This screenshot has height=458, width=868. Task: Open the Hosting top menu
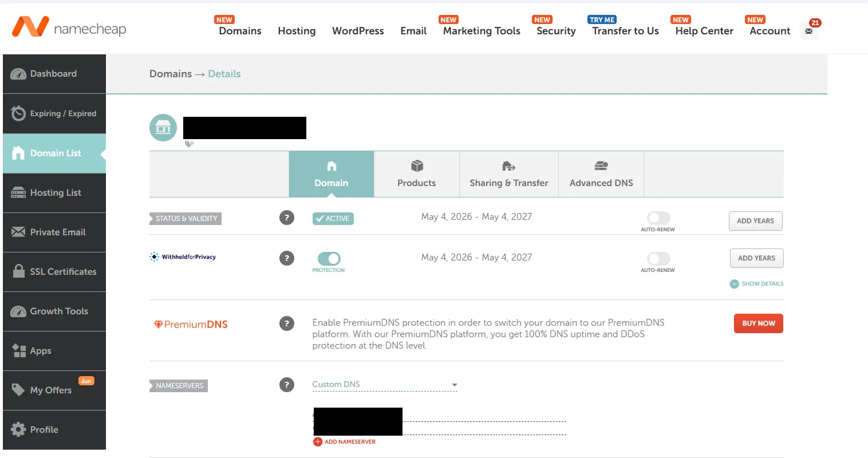[297, 31]
